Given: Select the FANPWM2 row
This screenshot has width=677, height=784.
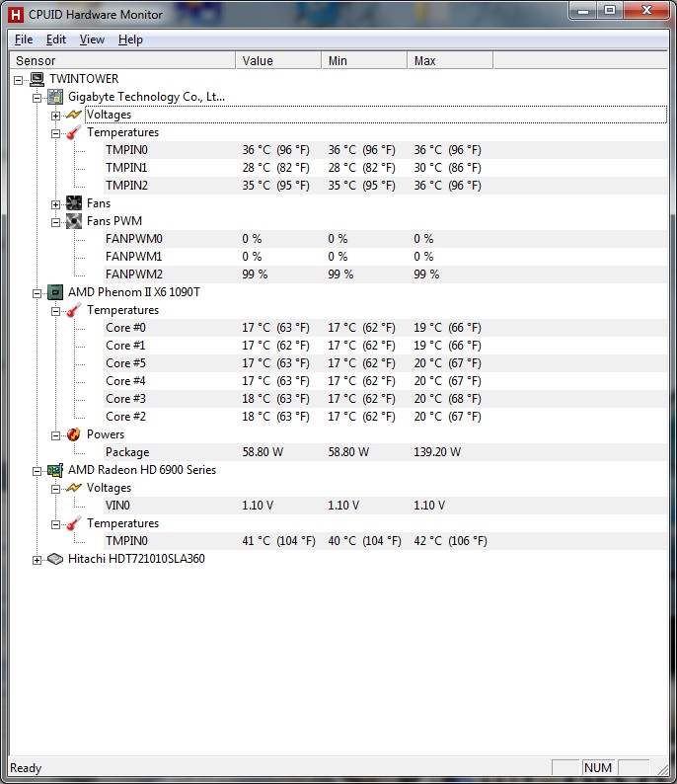Looking at the screenshot, I should (385, 274).
